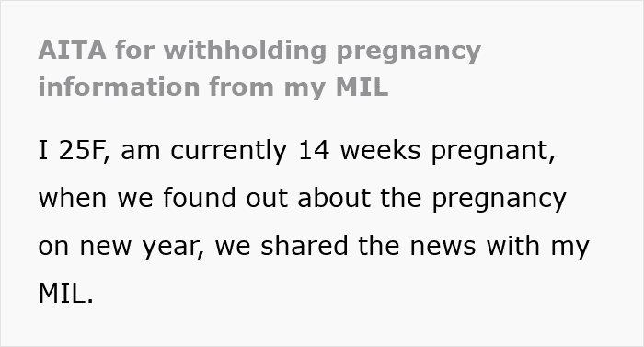Click "pregnant," at the end of the first body line
Screen dimensions: 644x347
pos(494,152)
